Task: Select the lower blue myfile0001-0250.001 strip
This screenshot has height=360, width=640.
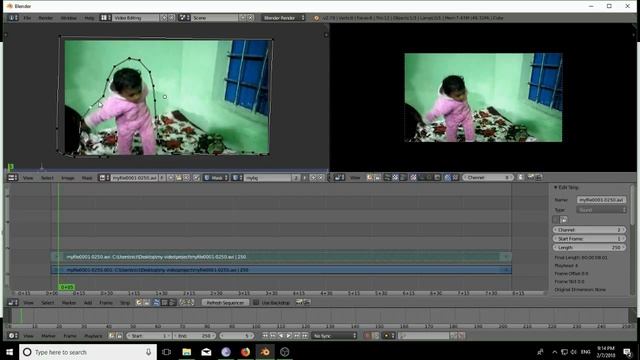Action: 281,270
